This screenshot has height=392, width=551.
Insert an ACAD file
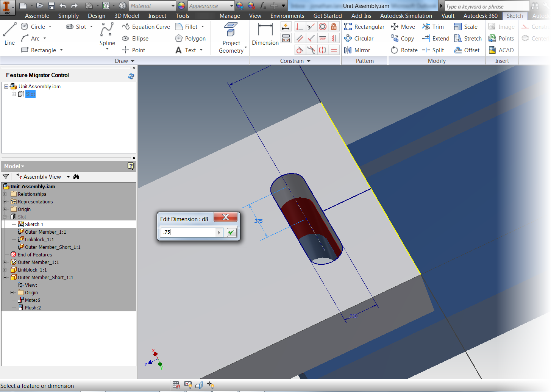501,50
